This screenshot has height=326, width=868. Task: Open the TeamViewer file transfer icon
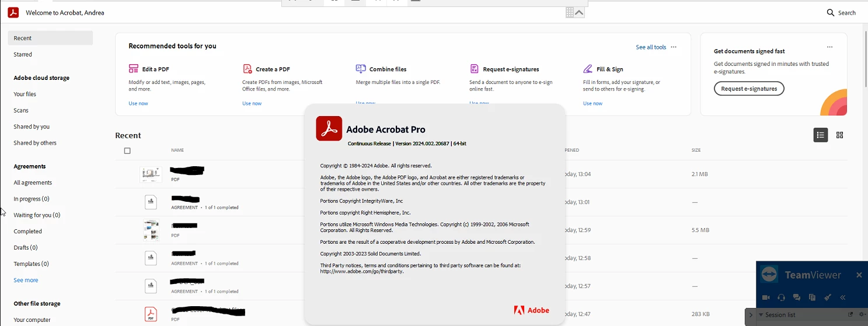[812, 297]
